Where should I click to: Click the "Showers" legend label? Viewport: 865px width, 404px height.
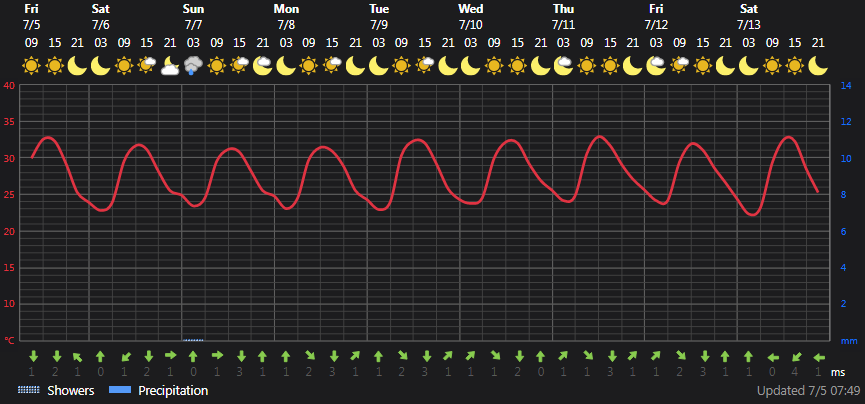coord(71,391)
